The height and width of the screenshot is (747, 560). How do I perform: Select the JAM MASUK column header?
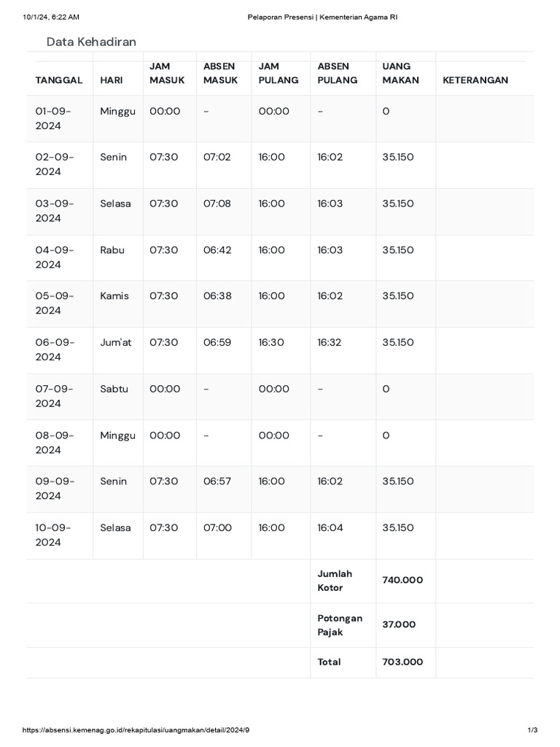[x=167, y=73]
